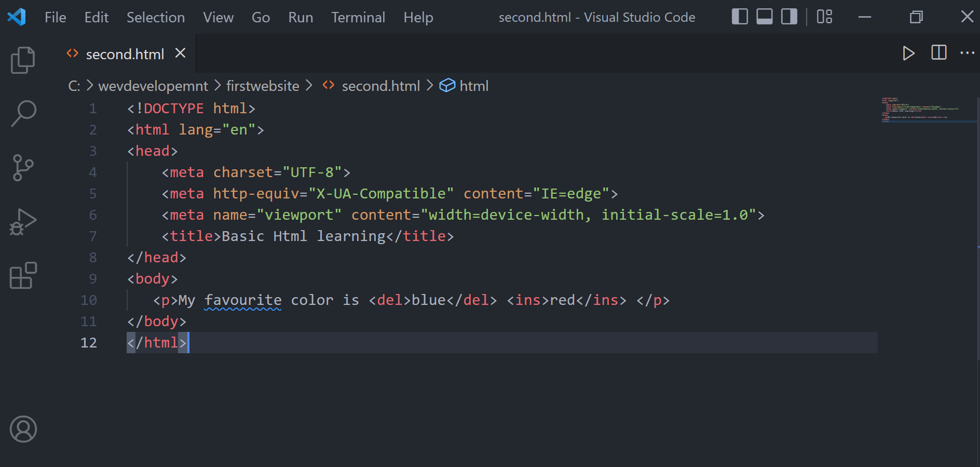Toggle the secondary side bar layout
Image resolution: width=980 pixels, height=467 pixels.
[789, 17]
